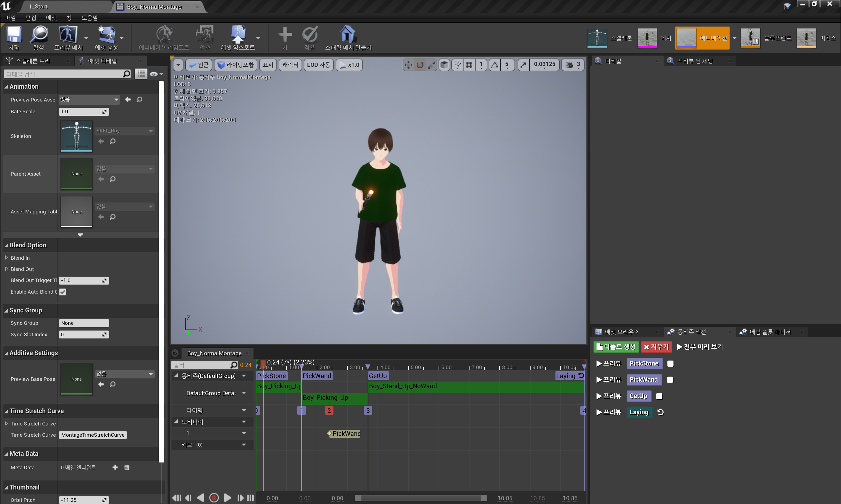
Task: Open the SKEL_Boy skeleton dropdown
Action: 151,131
